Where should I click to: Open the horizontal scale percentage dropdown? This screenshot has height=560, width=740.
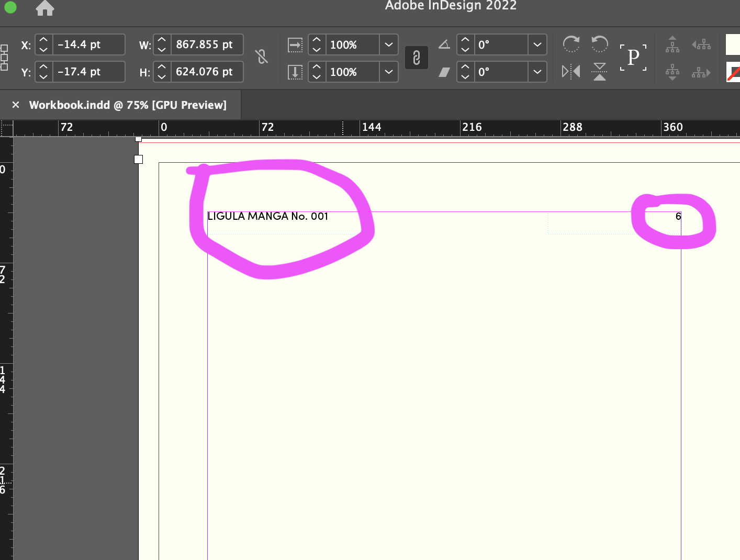tap(389, 45)
